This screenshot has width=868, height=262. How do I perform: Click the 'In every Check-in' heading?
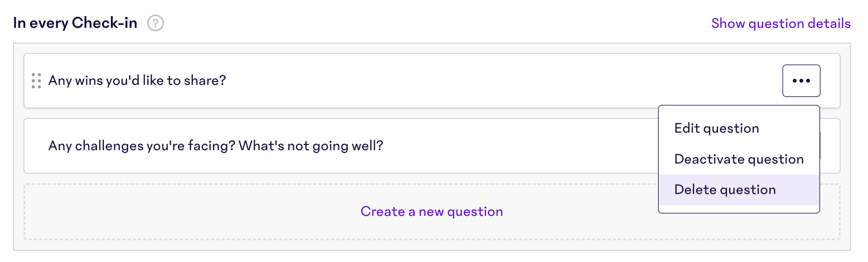(x=75, y=23)
